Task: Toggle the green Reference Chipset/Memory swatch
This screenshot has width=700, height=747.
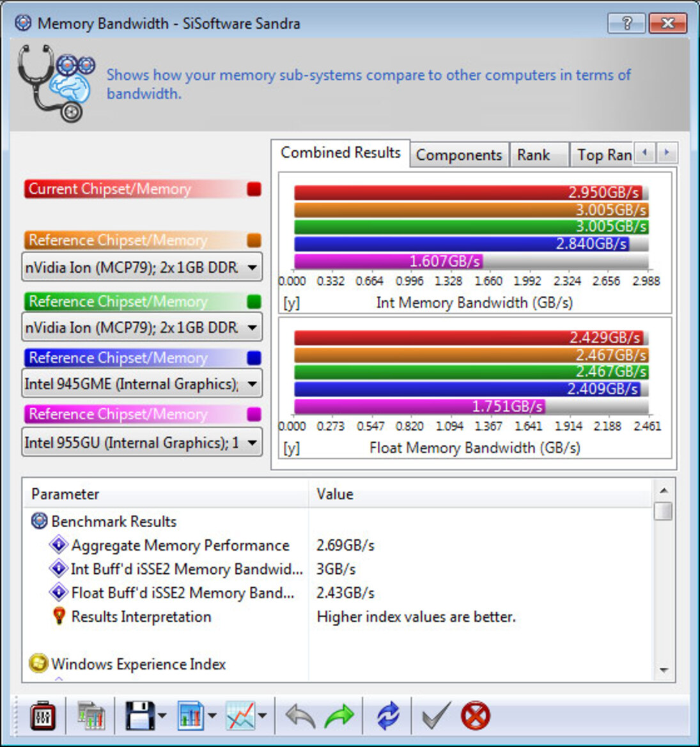Action: pyautogui.click(x=254, y=302)
